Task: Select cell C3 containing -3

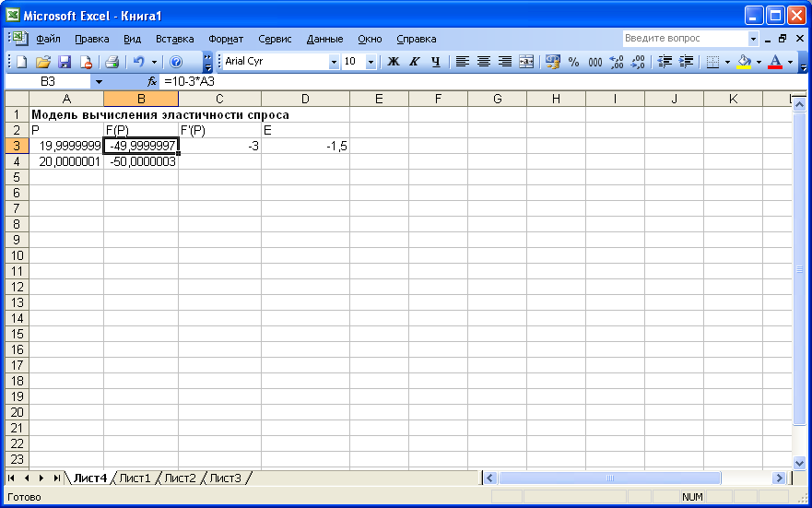Action: tap(219, 146)
